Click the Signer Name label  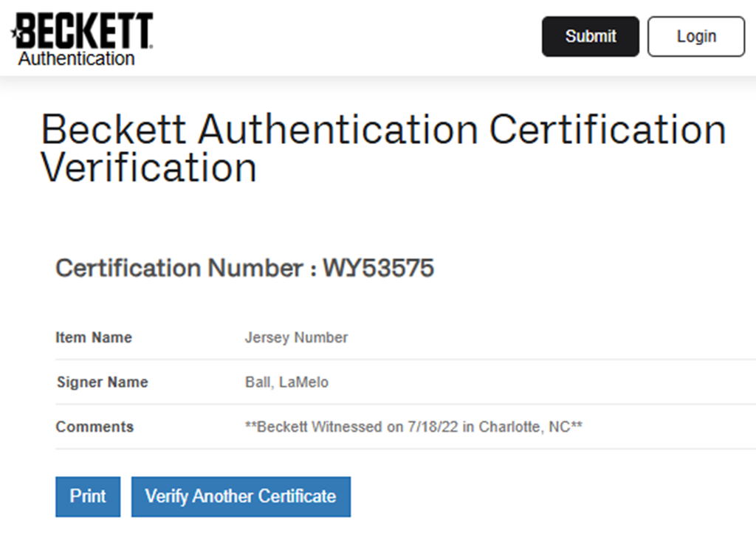click(102, 382)
